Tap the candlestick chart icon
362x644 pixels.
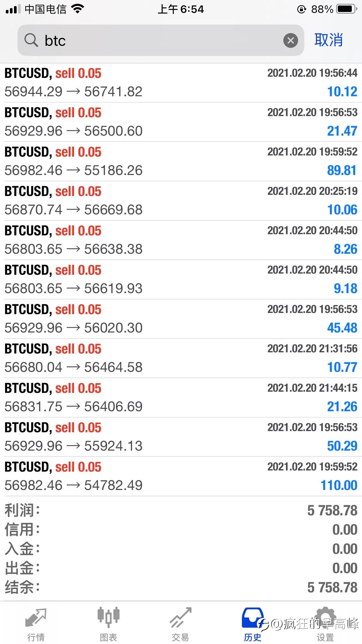108,617
